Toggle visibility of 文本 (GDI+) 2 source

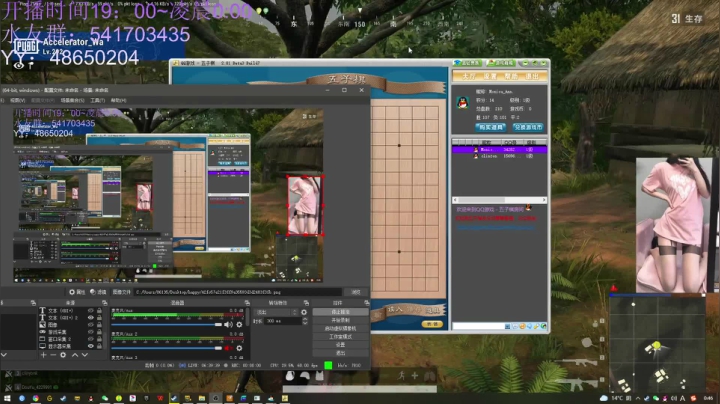click(90, 318)
